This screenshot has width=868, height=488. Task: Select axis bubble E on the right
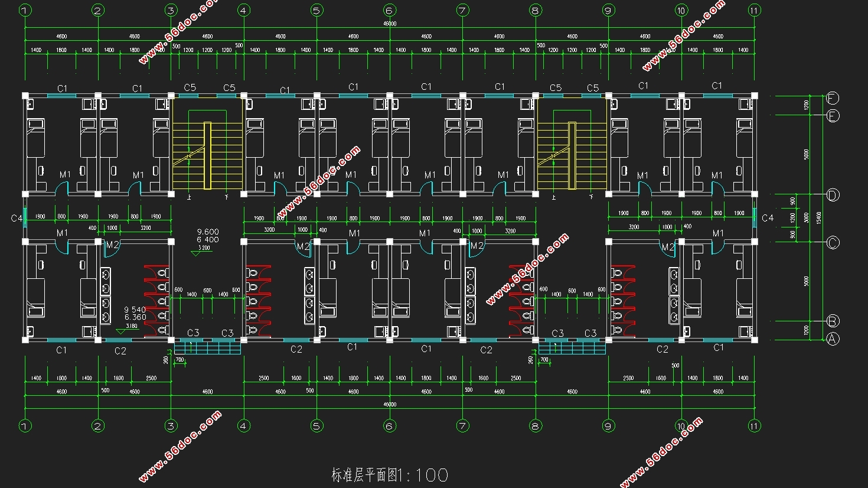point(833,116)
